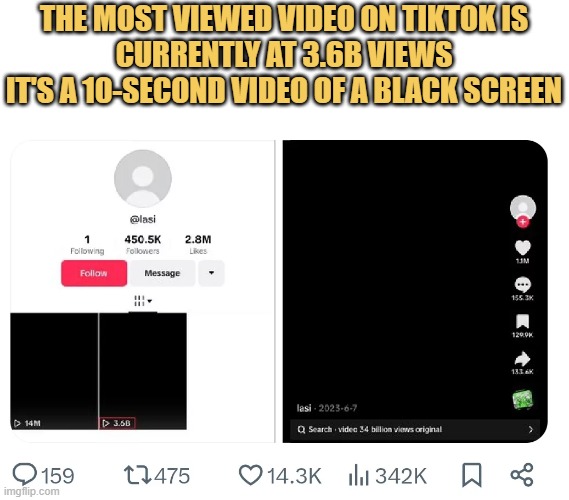
Task: Click the pink Follow button
Action: [94, 273]
